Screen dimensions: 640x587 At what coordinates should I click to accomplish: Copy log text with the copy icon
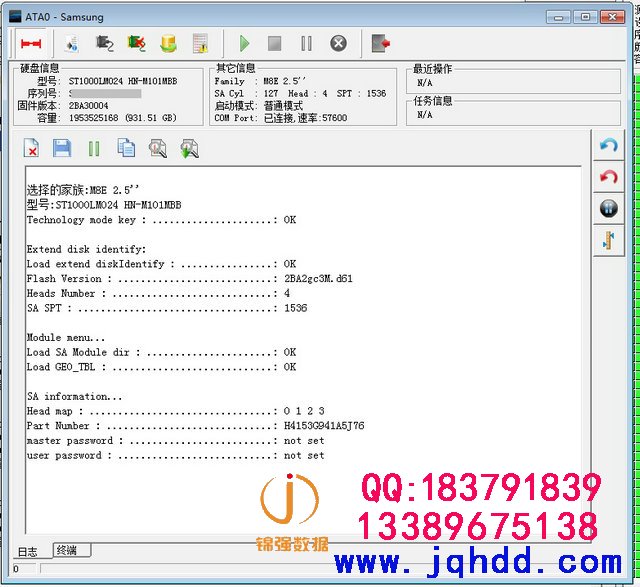(x=126, y=148)
